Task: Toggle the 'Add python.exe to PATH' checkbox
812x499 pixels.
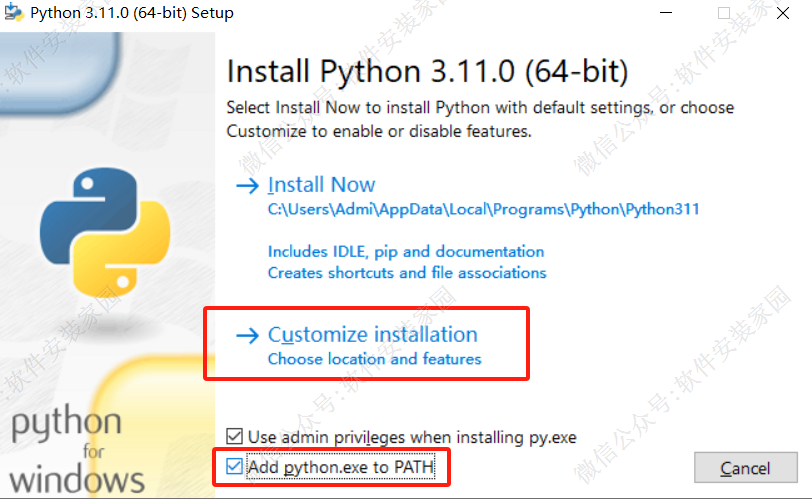Action: 235,466
